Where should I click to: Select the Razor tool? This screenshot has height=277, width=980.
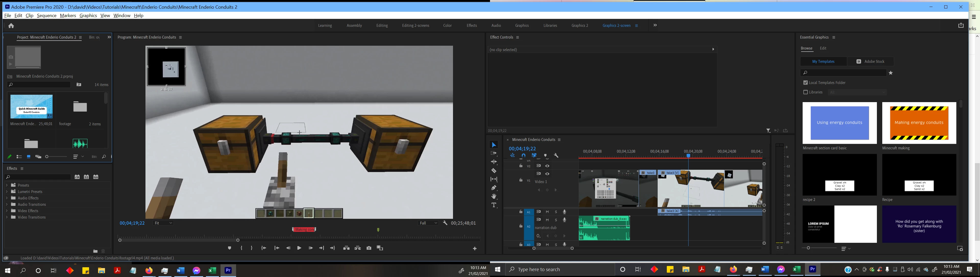click(494, 171)
